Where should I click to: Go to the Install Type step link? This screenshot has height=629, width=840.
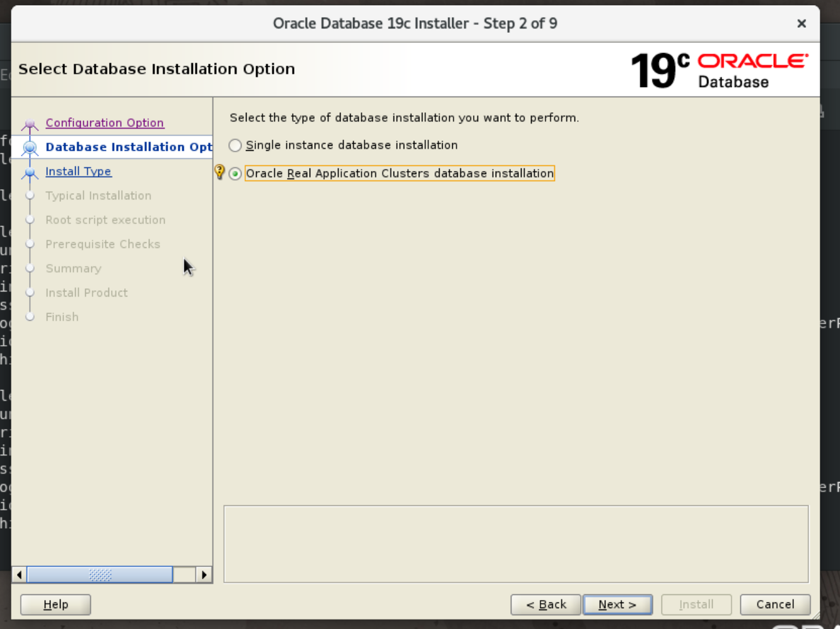tap(78, 172)
